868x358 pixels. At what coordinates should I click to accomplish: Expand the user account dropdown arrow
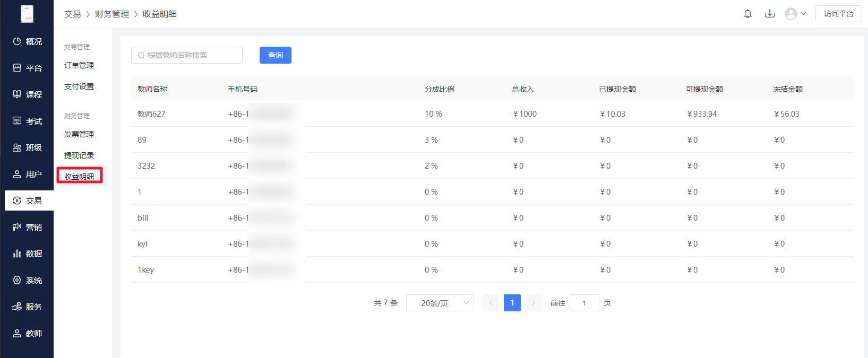(803, 14)
